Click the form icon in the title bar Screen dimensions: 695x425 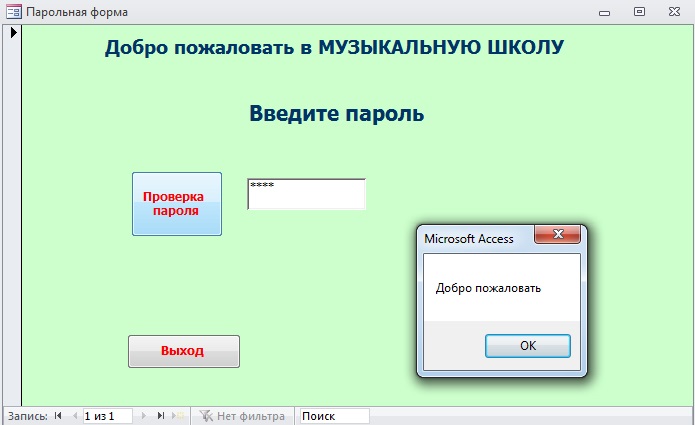click(14, 12)
